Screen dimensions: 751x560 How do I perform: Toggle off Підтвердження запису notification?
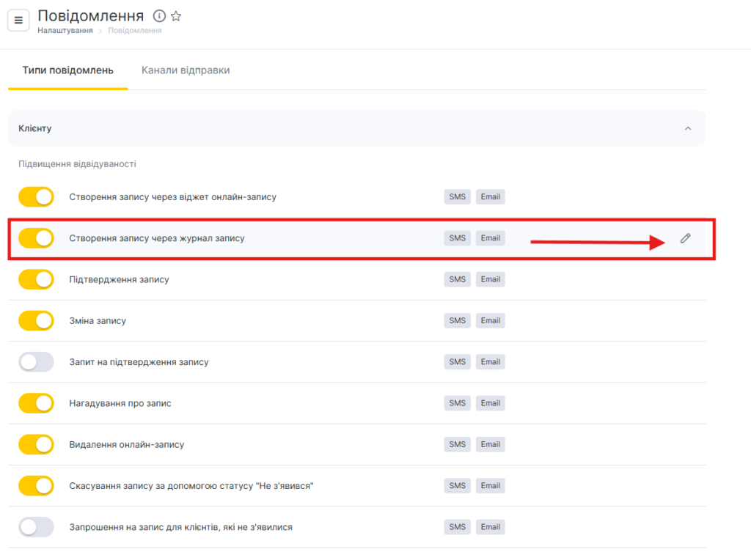(x=36, y=279)
